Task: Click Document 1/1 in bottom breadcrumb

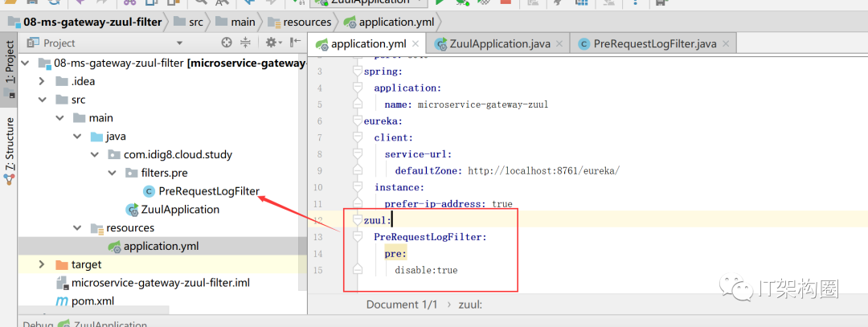Action: pos(401,305)
